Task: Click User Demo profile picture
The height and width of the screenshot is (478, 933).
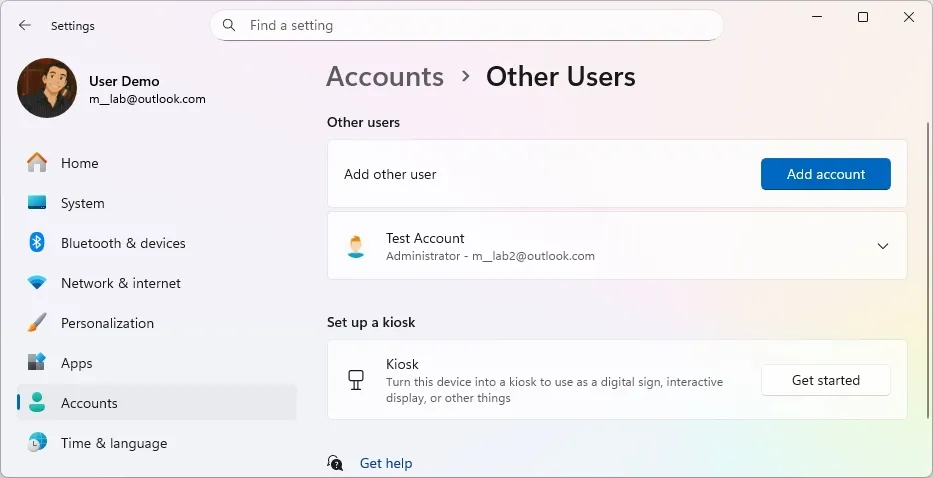Action: click(47, 88)
